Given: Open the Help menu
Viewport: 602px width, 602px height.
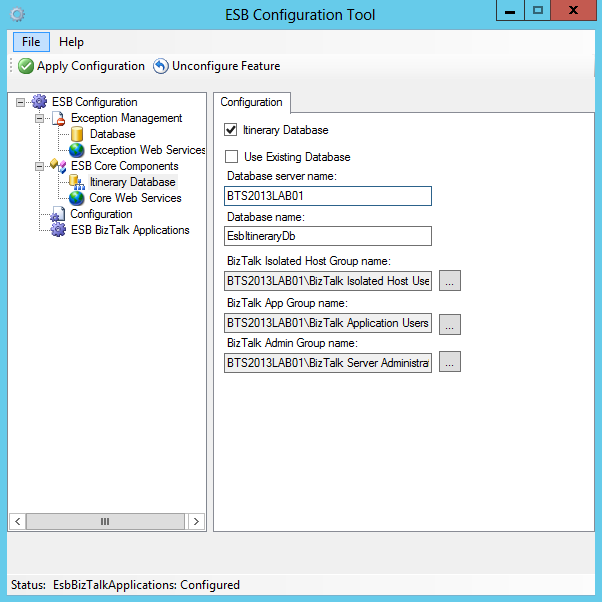Looking at the screenshot, I should pos(71,42).
